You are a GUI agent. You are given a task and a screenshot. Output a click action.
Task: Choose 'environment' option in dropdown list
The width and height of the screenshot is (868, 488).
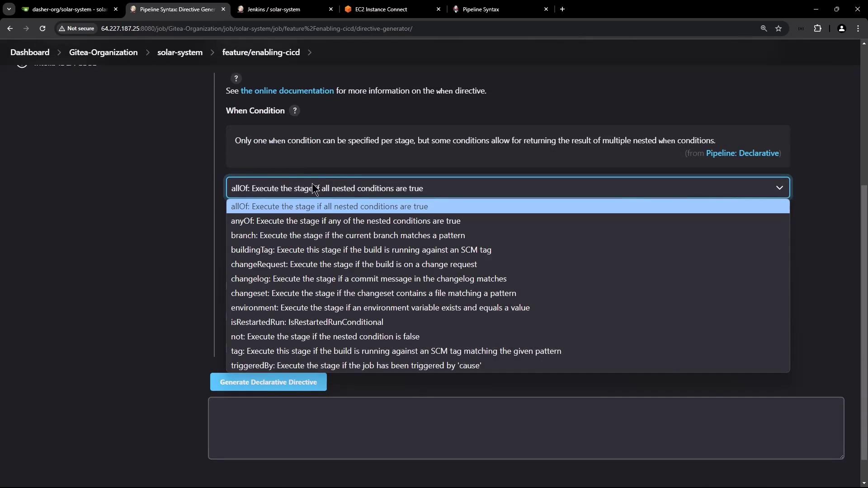pyautogui.click(x=380, y=308)
